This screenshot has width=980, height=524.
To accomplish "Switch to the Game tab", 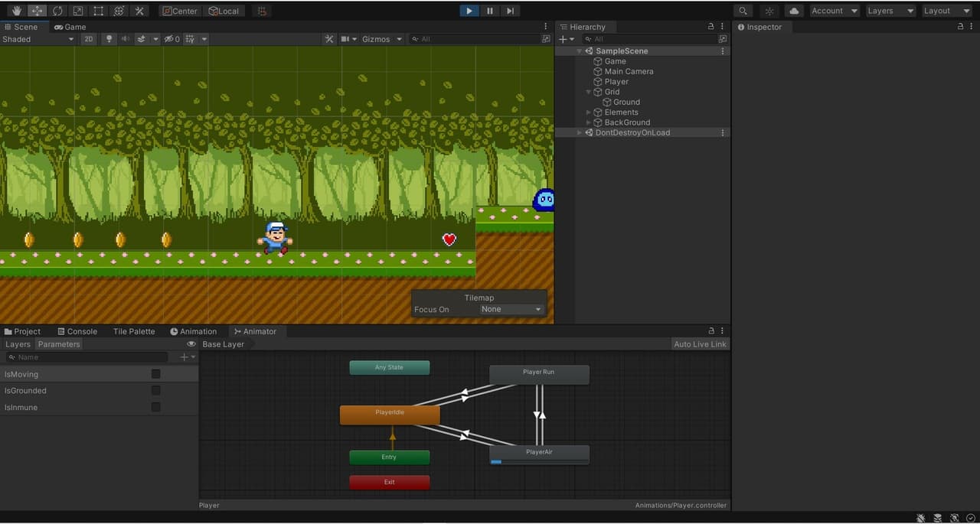I will coord(70,27).
